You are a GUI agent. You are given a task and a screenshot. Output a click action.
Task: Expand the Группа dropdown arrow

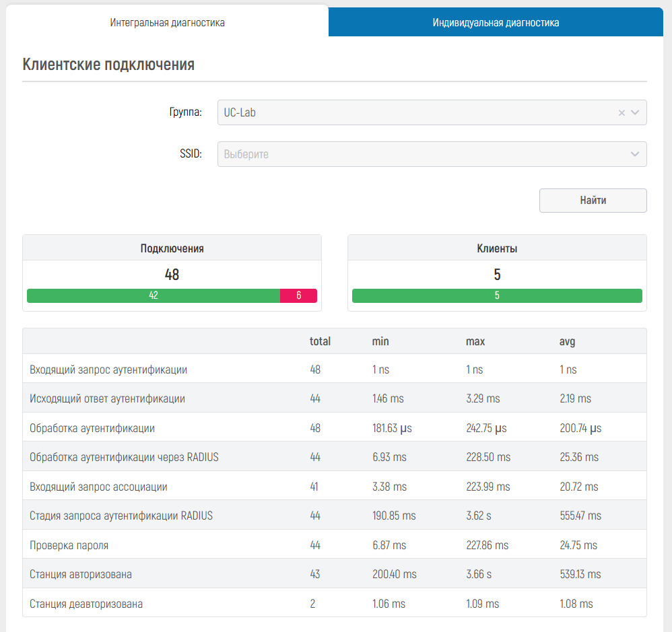click(635, 112)
